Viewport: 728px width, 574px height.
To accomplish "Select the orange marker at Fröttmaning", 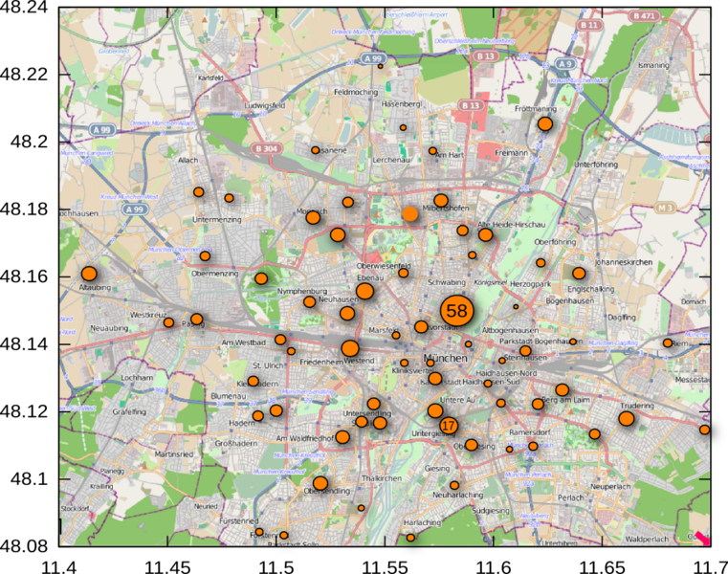I will [x=545, y=124].
